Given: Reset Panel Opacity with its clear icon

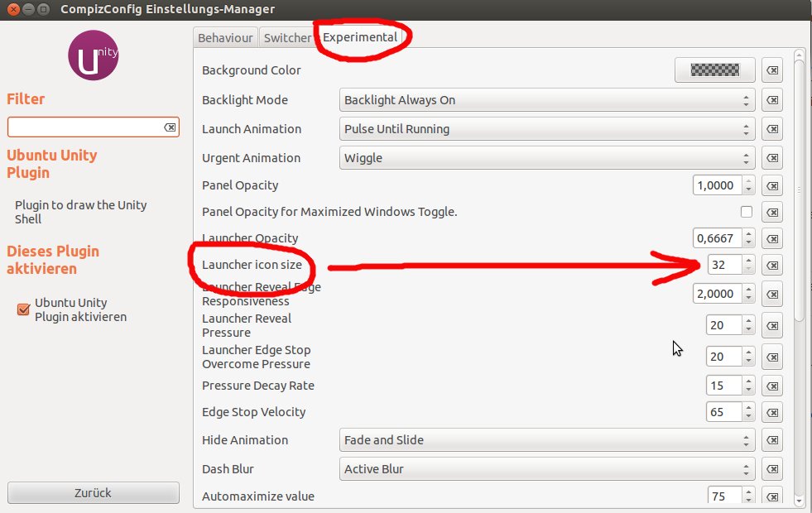Looking at the screenshot, I should 771,185.
